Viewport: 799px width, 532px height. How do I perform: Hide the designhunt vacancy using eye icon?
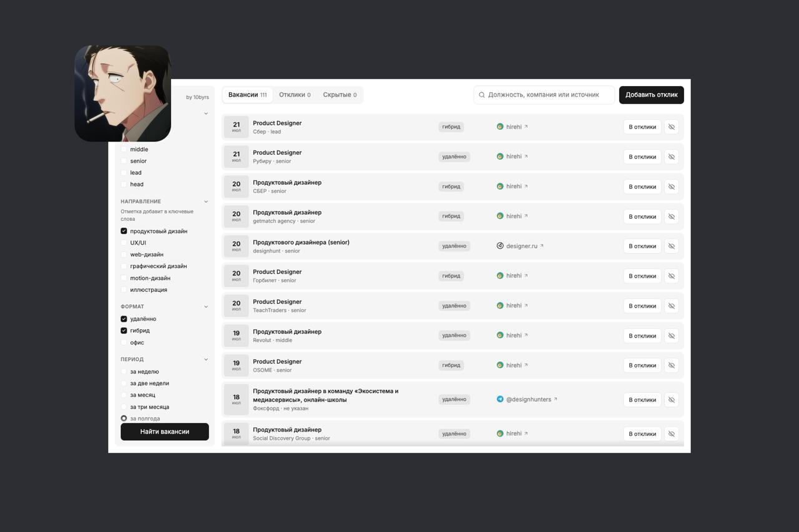[x=671, y=246]
